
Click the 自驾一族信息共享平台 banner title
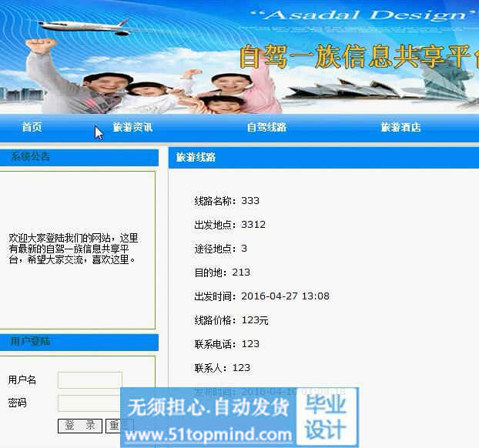tap(359, 56)
